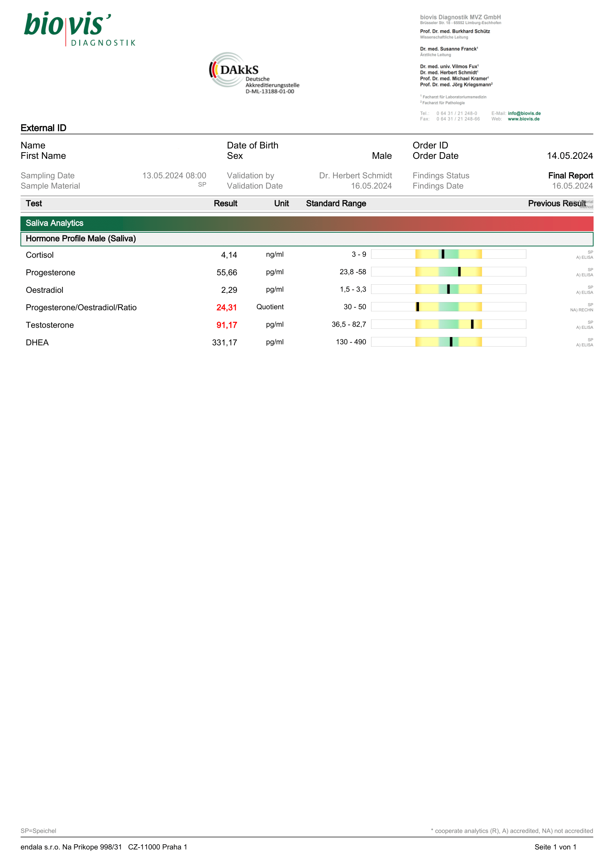
Task: Select the Hormone Profile Male (Saliva) heading
Action: tap(81, 239)
